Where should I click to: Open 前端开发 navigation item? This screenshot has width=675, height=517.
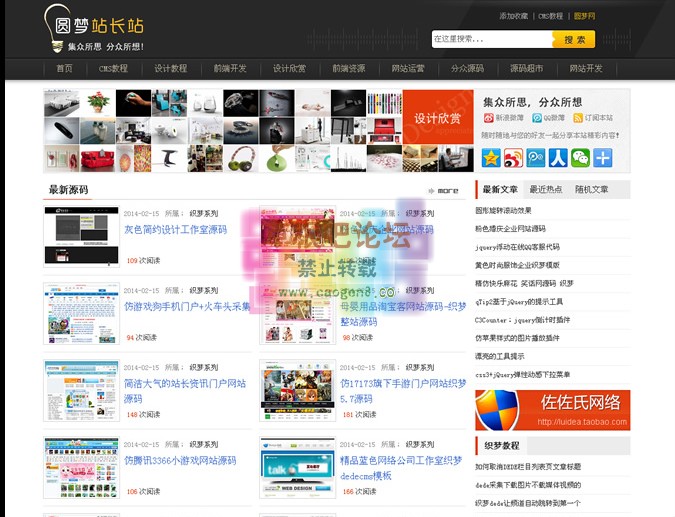click(x=230, y=68)
